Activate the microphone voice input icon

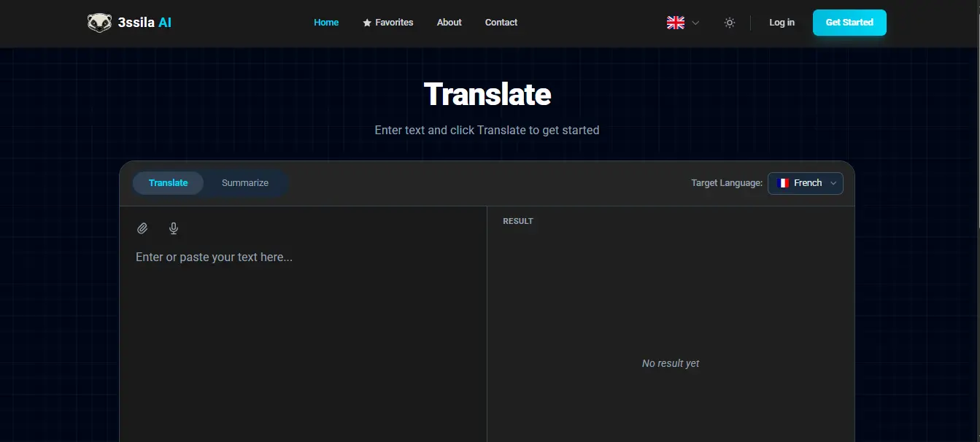click(x=174, y=228)
